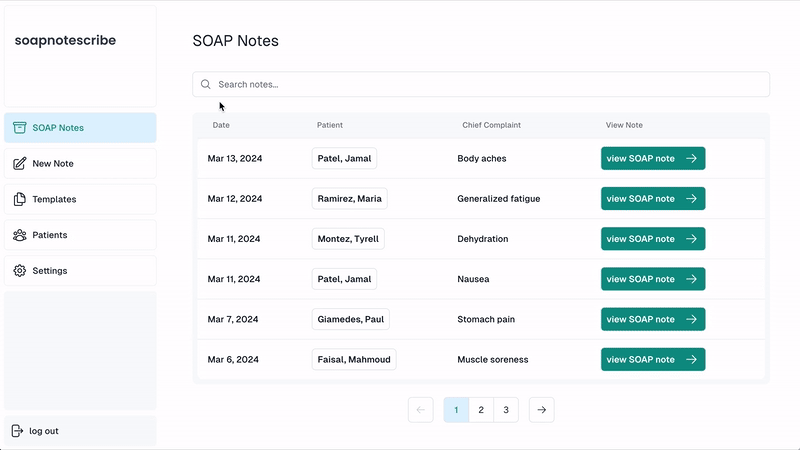Click the date Mar 13, 2024
Image resolution: width=800 pixels, height=450 pixels.
[235, 158]
